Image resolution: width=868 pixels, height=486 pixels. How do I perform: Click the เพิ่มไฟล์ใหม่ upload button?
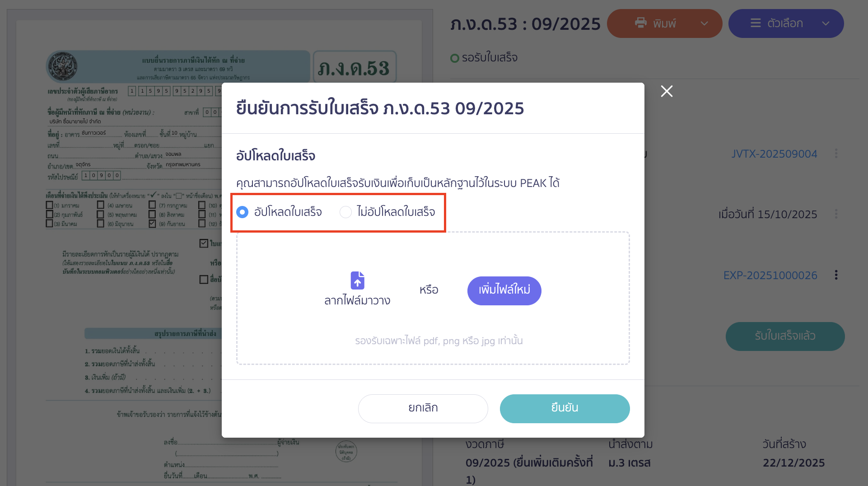coord(504,290)
